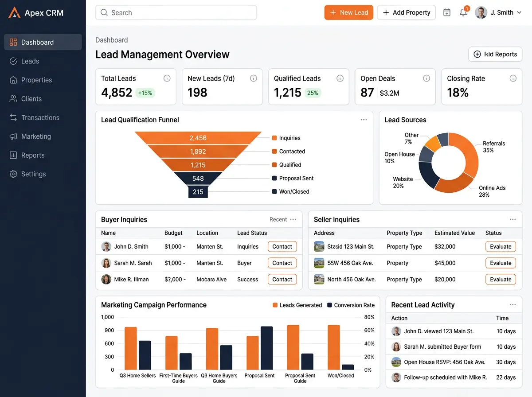Click J. Smith's profile avatar
532x397 pixels.
pos(481,12)
